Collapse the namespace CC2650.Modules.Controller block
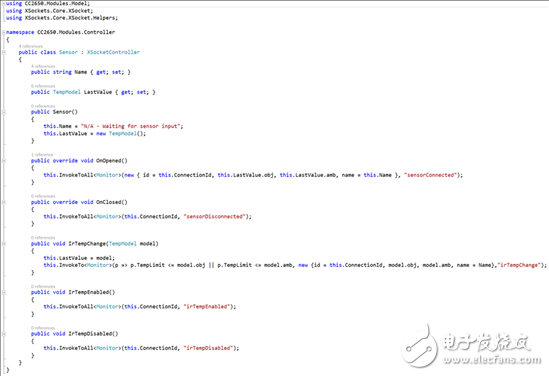Image resolution: width=549 pixels, height=376 pixels. tap(4, 32)
